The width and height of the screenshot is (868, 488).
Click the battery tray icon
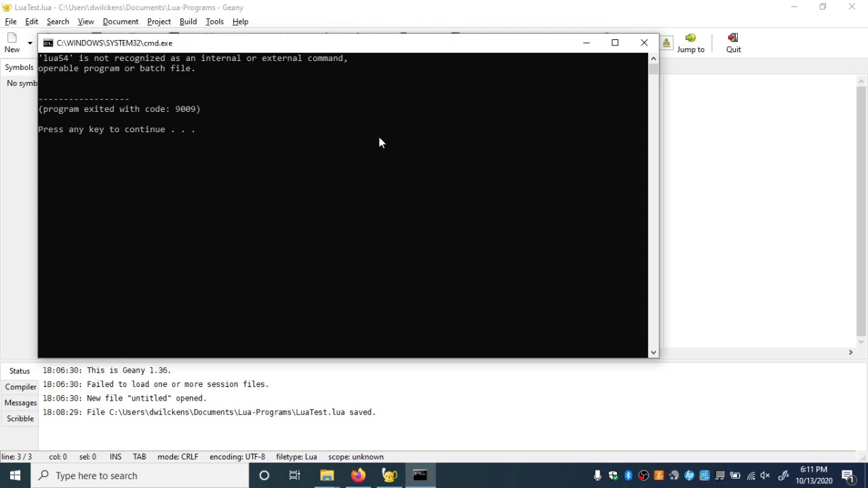pos(735,476)
